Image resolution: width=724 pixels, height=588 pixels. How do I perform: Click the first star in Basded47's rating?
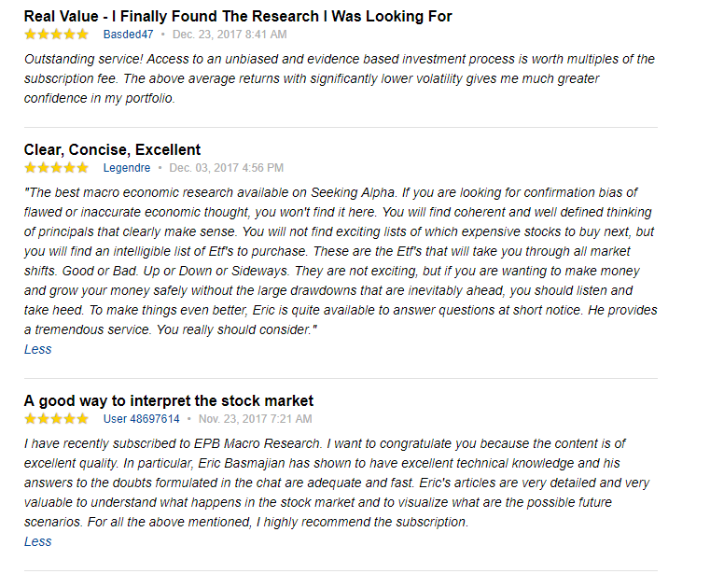(x=31, y=35)
